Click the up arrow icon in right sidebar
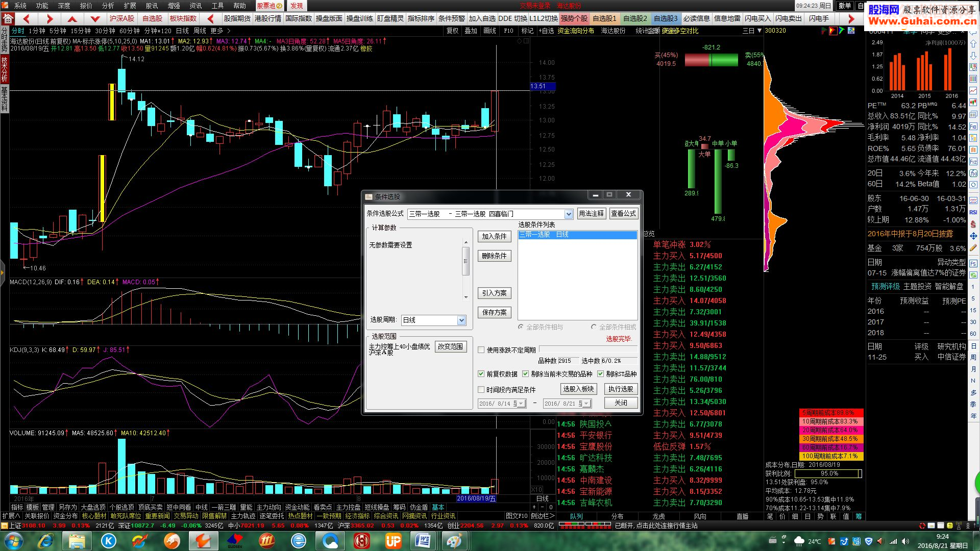 973,44
